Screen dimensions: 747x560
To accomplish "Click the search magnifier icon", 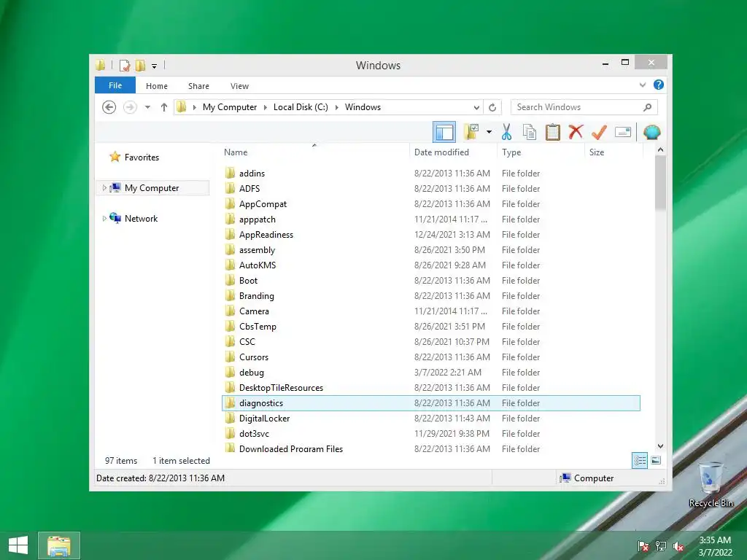I will click(x=648, y=107).
